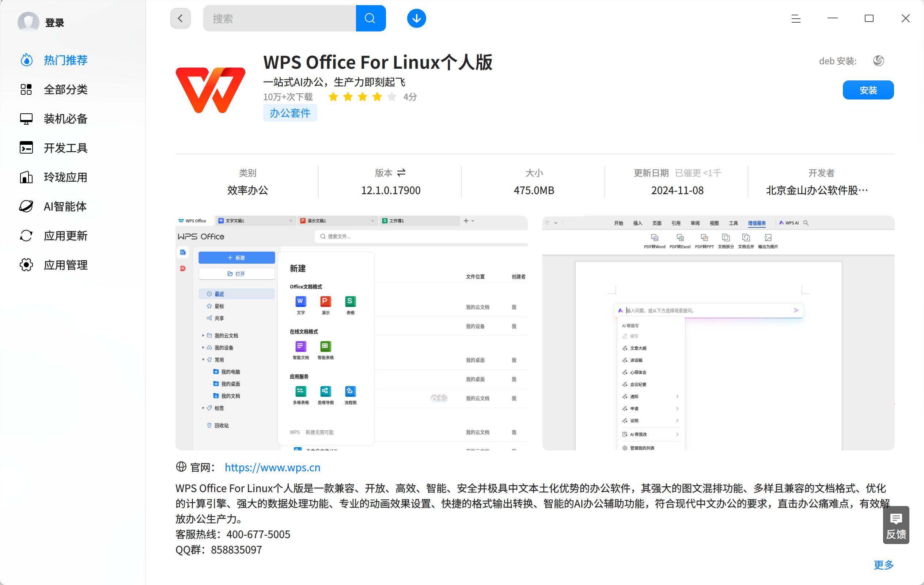Go to 装机必备 section
Image resolution: width=924 pixels, height=585 pixels.
pyautogui.click(x=65, y=118)
